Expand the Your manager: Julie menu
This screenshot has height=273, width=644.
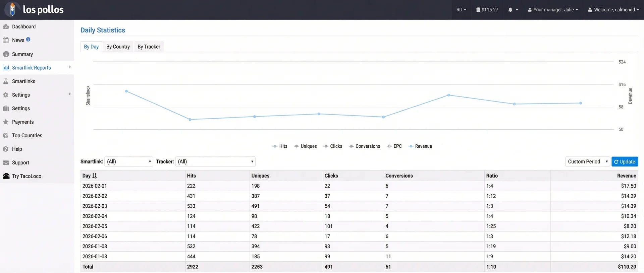coord(553,10)
